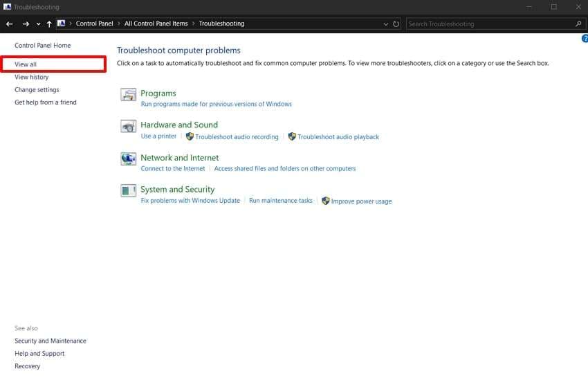Open the Hardware and Sound category
588x378 pixels.
[x=179, y=125]
